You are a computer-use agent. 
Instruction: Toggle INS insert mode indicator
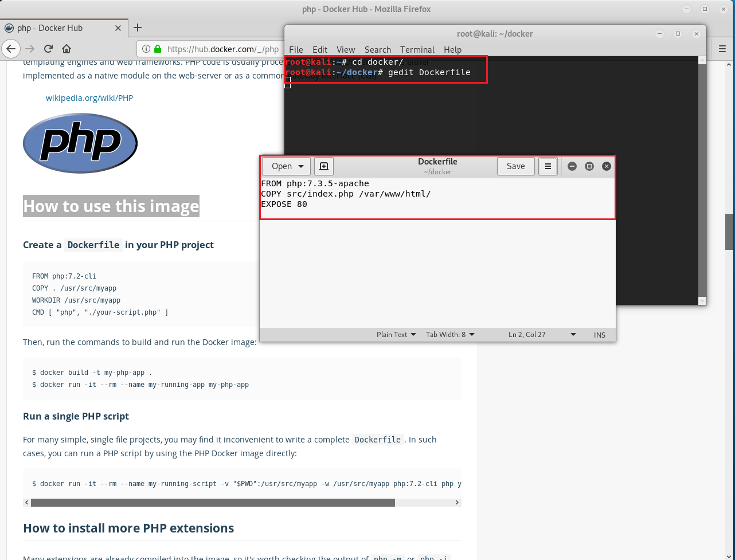(x=600, y=335)
